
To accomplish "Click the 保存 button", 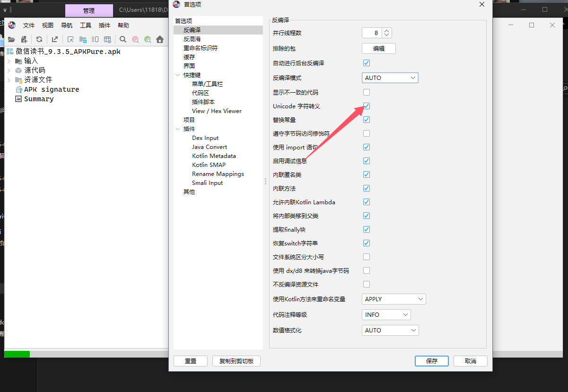I will pyautogui.click(x=431, y=361).
